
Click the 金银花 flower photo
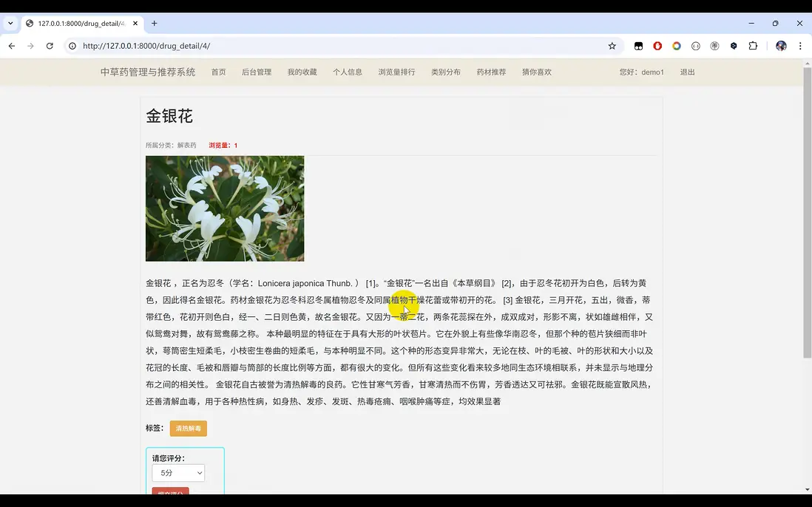coord(225,208)
